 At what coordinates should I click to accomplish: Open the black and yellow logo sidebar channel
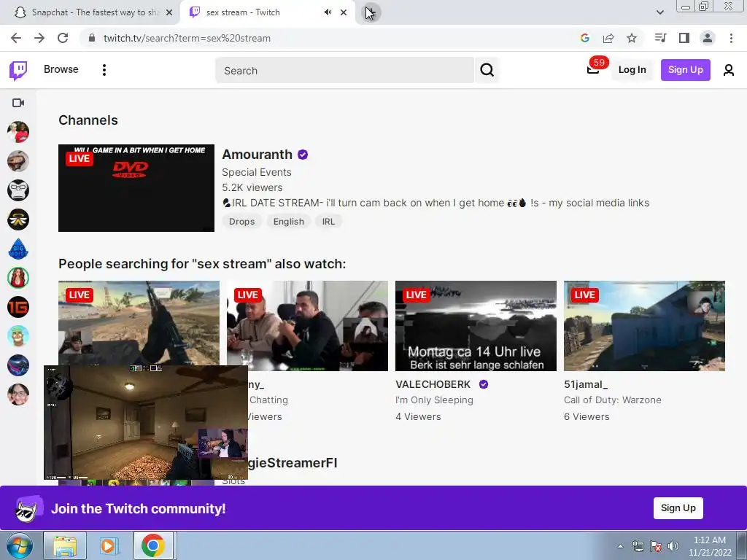(x=18, y=219)
